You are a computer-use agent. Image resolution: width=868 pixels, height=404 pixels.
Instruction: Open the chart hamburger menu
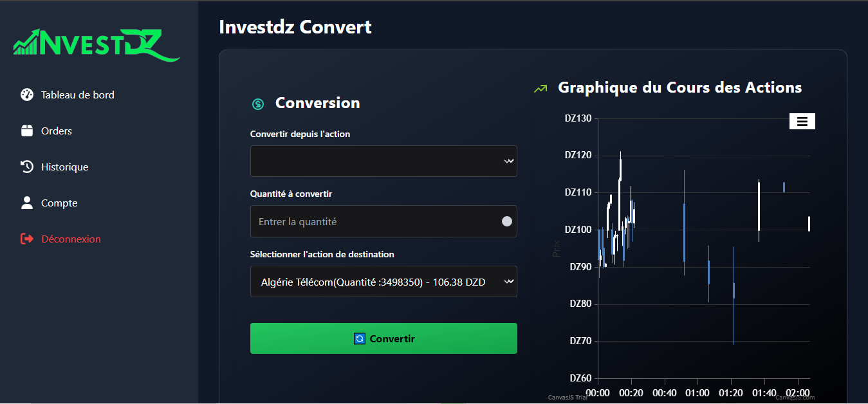pyautogui.click(x=802, y=121)
